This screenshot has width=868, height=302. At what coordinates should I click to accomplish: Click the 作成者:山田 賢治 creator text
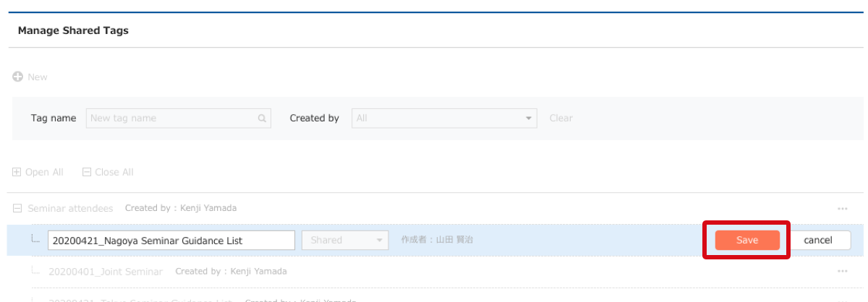tap(438, 240)
